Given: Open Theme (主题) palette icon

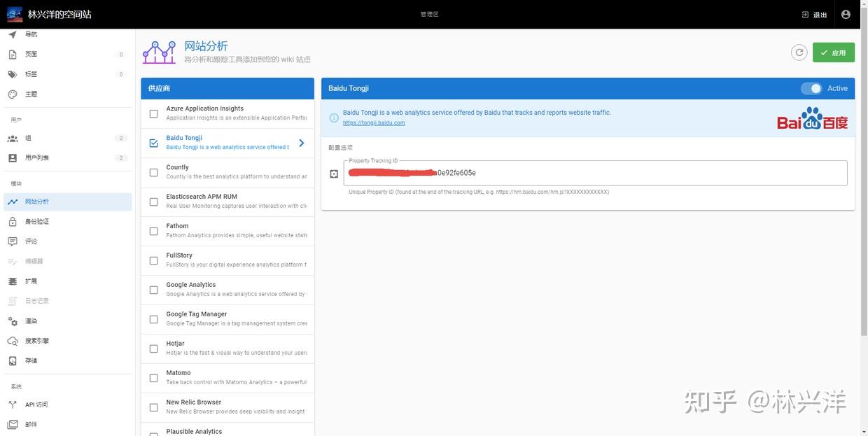Looking at the screenshot, I should (12, 94).
